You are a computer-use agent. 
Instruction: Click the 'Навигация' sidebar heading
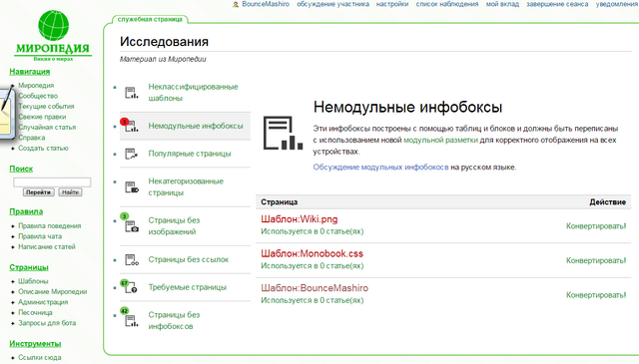click(29, 72)
